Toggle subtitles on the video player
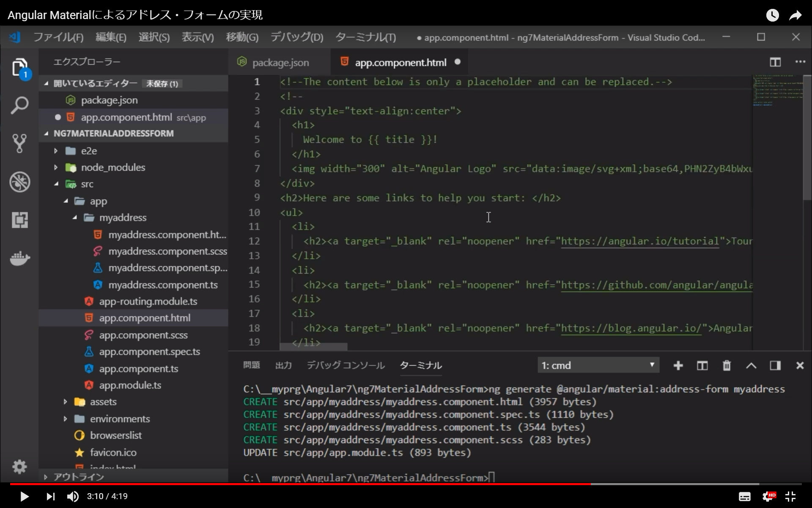Image resolution: width=812 pixels, height=508 pixels. point(745,496)
